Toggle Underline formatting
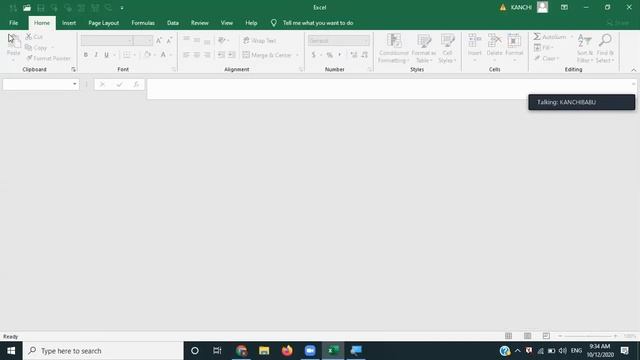640x360 pixels. [x=107, y=55]
